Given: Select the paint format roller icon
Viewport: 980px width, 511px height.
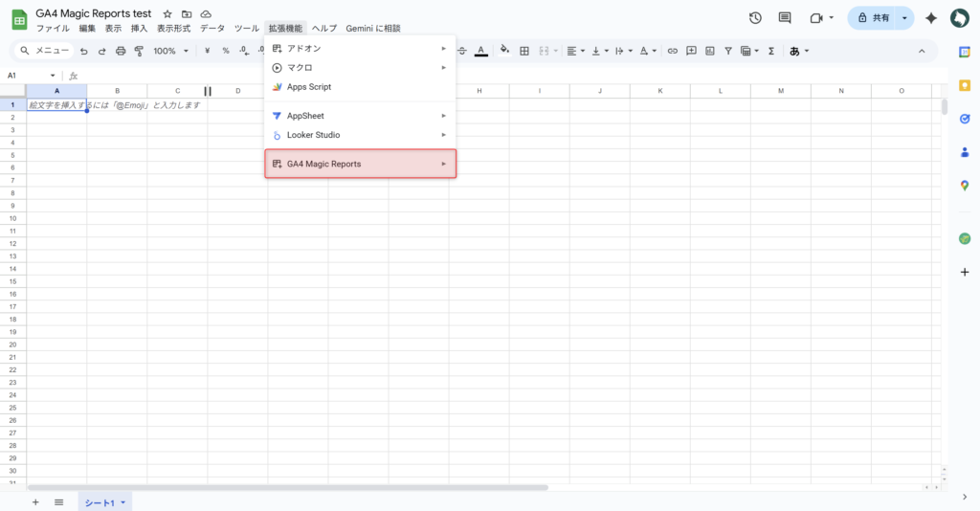Looking at the screenshot, I should coord(139,52).
